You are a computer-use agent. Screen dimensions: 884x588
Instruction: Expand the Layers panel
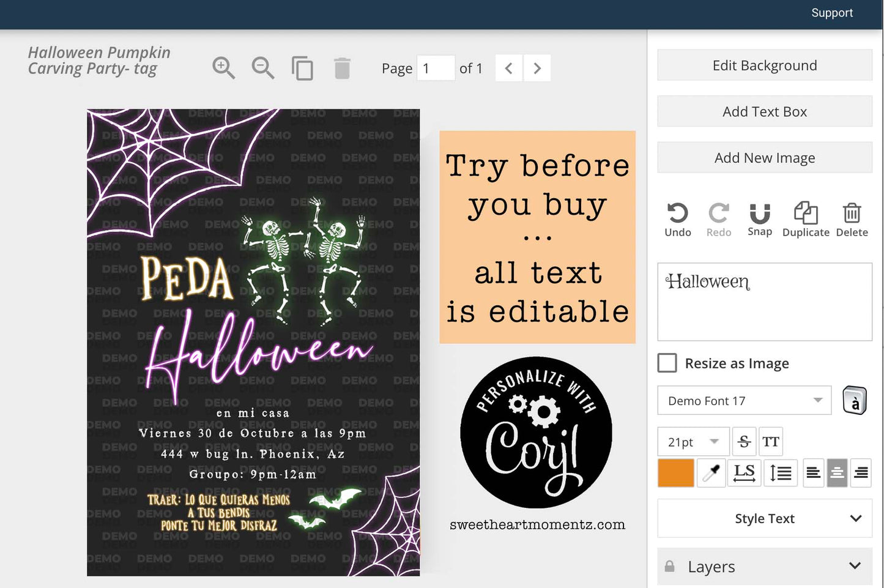click(765, 567)
